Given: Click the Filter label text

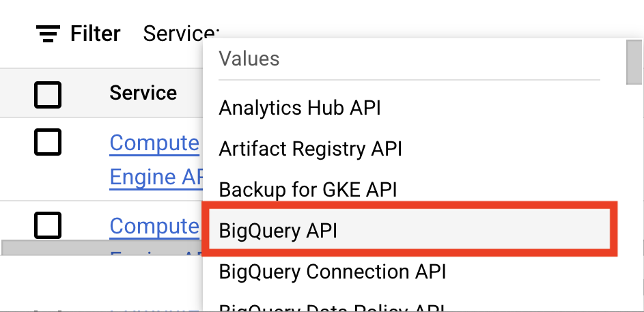Looking at the screenshot, I should tap(95, 33).
